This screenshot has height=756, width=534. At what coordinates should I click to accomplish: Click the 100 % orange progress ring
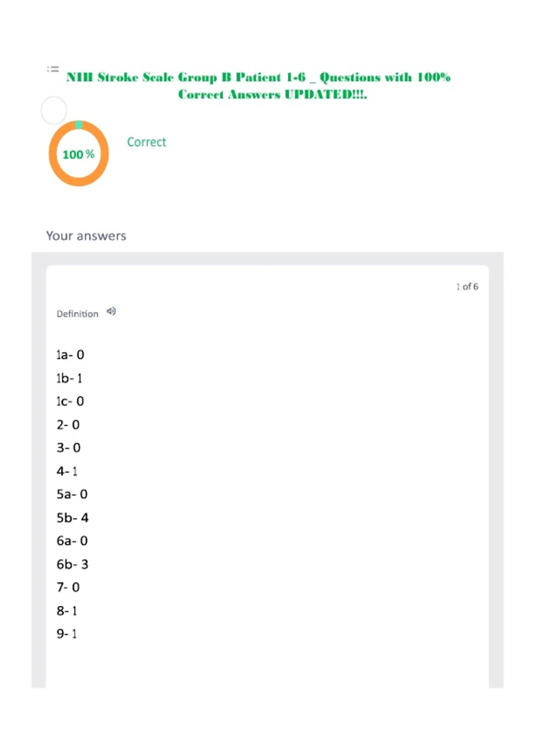(x=79, y=153)
